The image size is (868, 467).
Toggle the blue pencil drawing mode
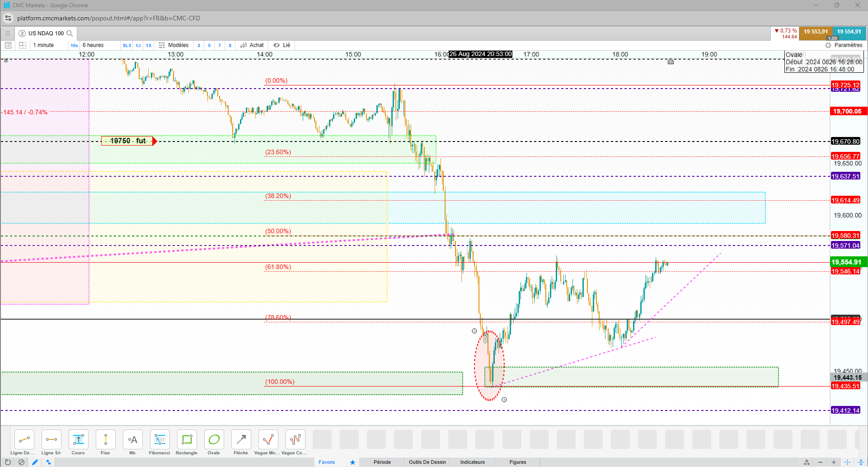click(35, 462)
